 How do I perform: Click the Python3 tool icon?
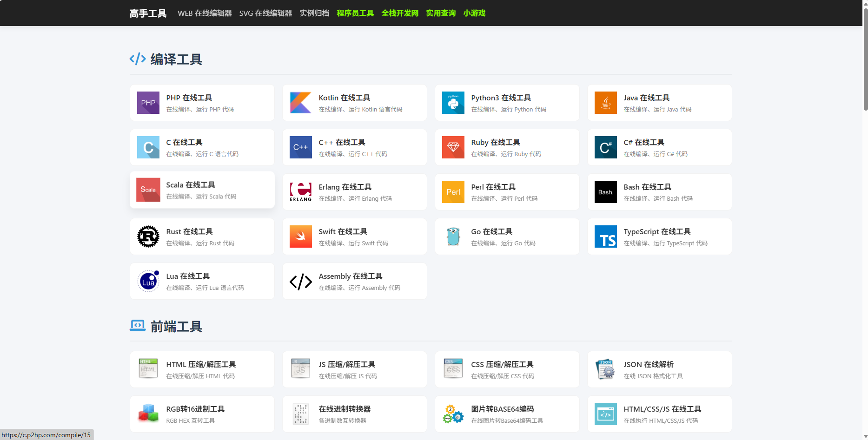tap(453, 103)
